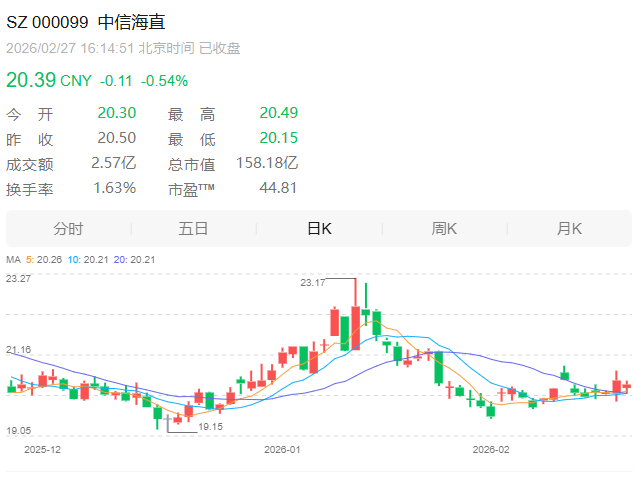Select the 日K chart tab
Viewport: 633px width, 479px height.
click(319, 229)
